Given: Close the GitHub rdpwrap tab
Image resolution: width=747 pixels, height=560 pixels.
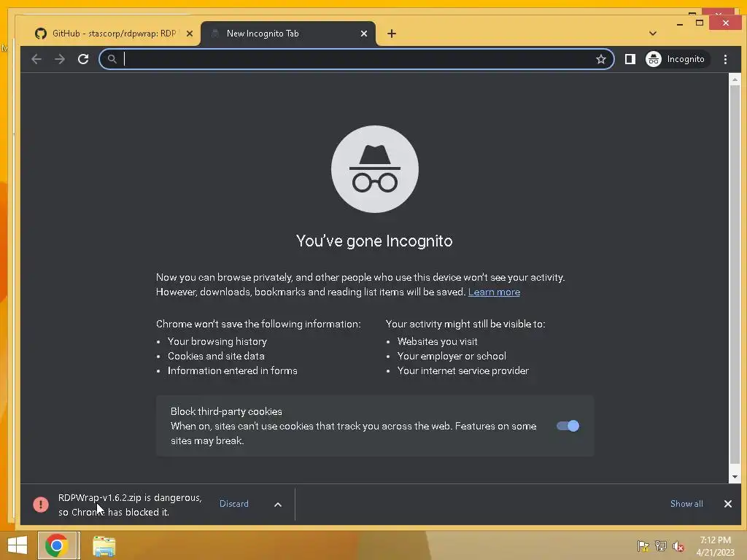Looking at the screenshot, I should tap(190, 34).
